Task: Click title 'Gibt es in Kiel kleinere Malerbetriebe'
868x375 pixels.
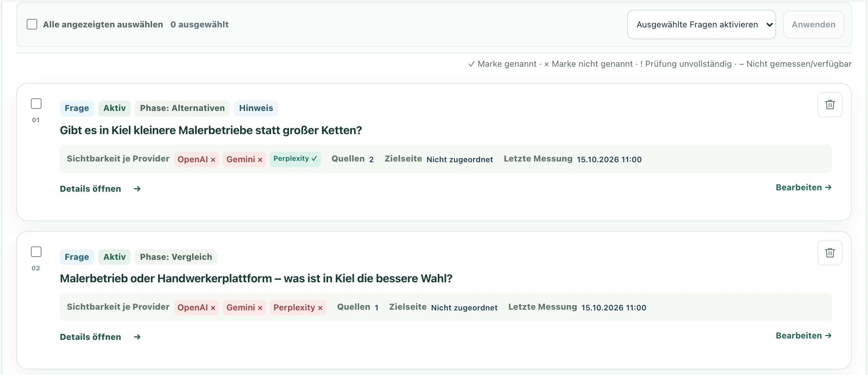Action: 211,130
